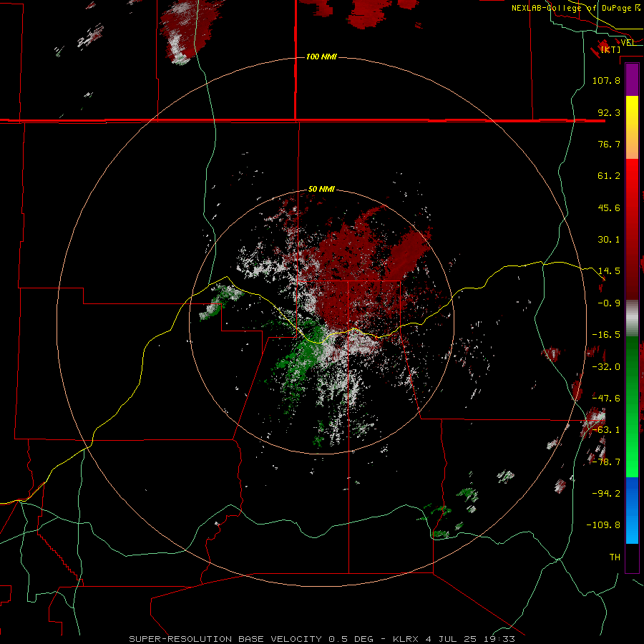The width and height of the screenshot is (644, 644).
Task: Click the -78.7 velocity scale value
Action: [x=606, y=462]
